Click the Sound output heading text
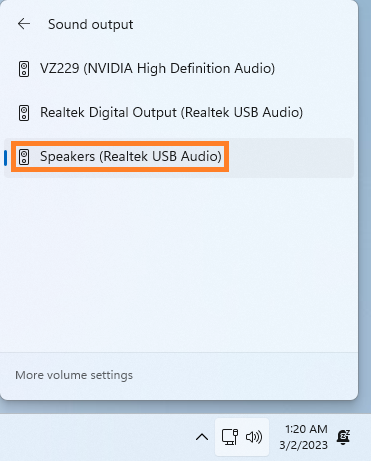Viewport: 371px width, 461px height. 91,25
